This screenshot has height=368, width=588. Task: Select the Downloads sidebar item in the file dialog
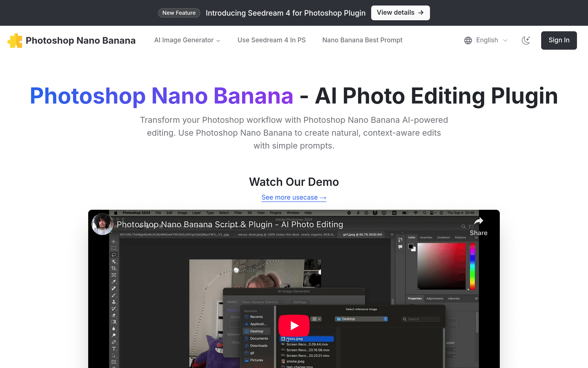coord(256,346)
